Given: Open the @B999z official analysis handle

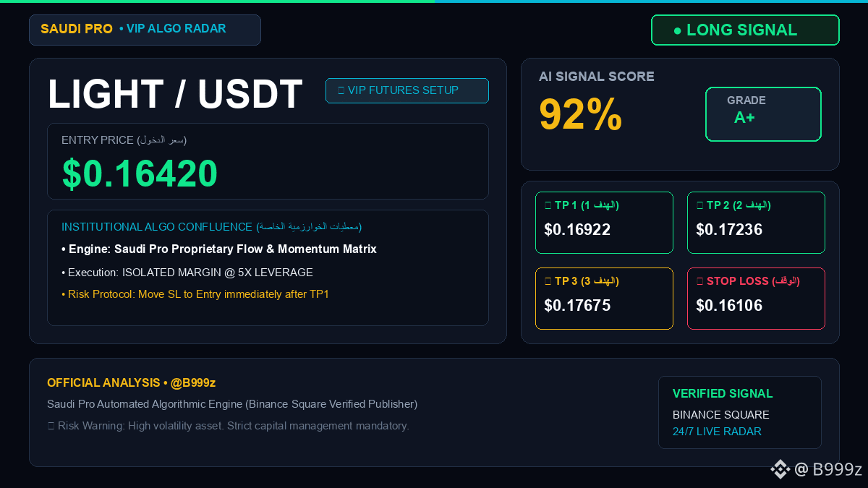Looking at the screenshot, I should (x=193, y=382).
